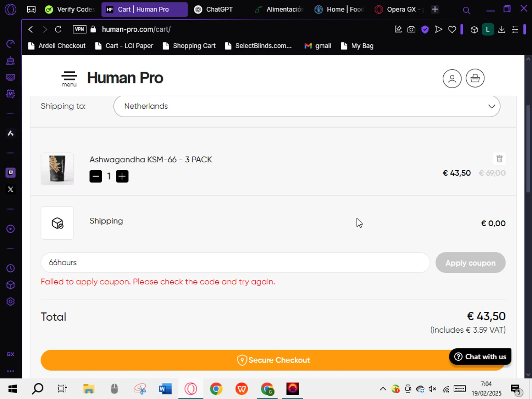Open File Explorer from the taskbar
Image resolution: width=532 pixels, height=399 pixels.
(x=88, y=389)
